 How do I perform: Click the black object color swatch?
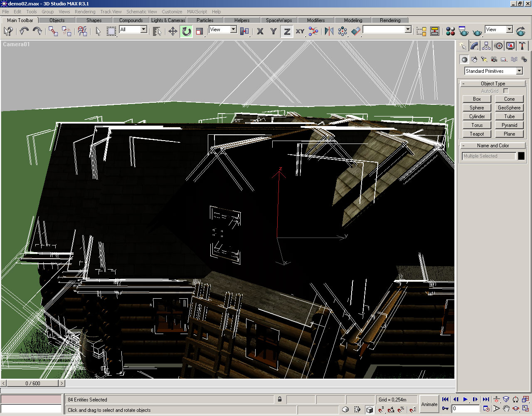(521, 156)
